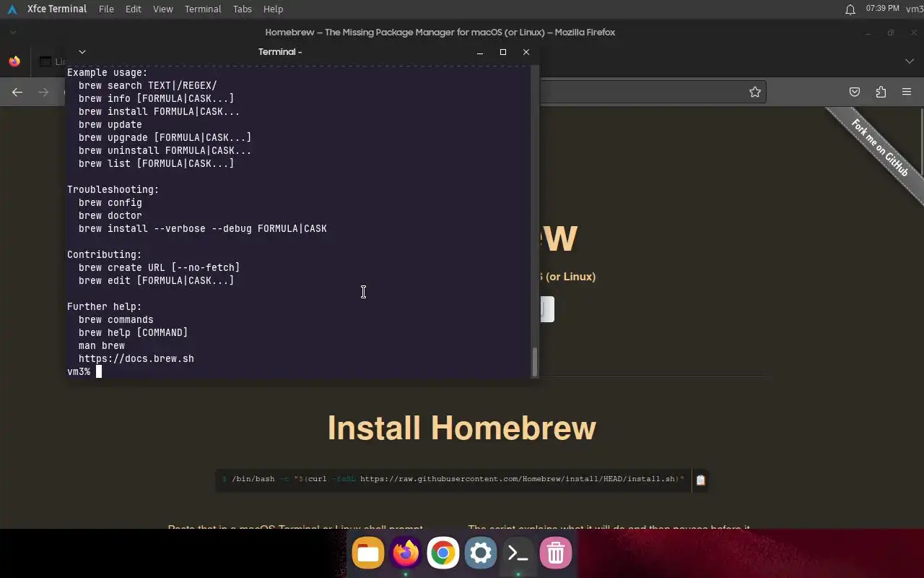Click the "brew create URL [--no-fetch]" line
Image resolution: width=924 pixels, height=578 pixels.
point(160,267)
